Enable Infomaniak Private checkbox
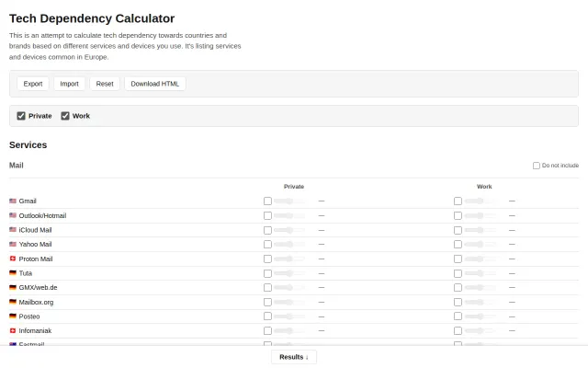Image resolution: width=588 pixels, height=368 pixels. [x=267, y=330]
